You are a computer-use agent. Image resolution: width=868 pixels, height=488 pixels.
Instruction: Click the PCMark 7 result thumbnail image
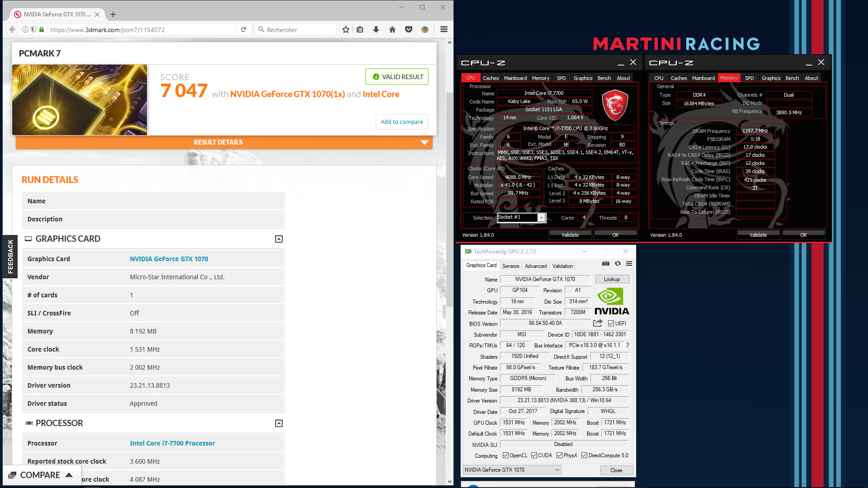click(x=80, y=100)
